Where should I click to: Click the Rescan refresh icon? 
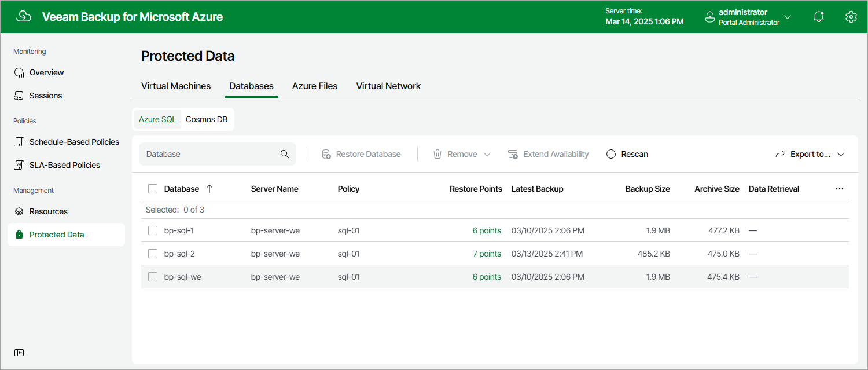pos(611,154)
